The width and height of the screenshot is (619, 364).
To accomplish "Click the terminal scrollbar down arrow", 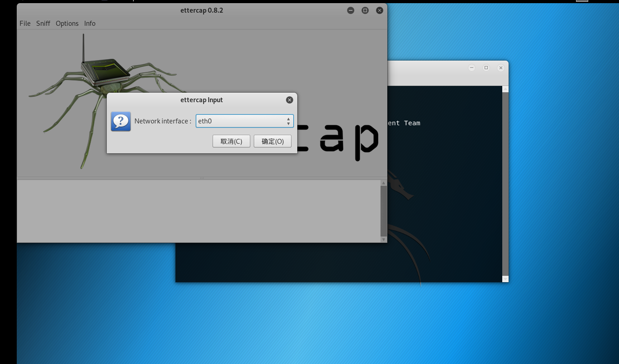I will [505, 279].
